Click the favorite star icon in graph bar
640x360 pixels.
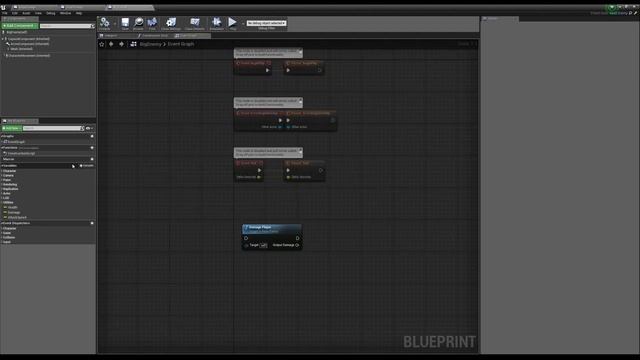coord(102,44)
